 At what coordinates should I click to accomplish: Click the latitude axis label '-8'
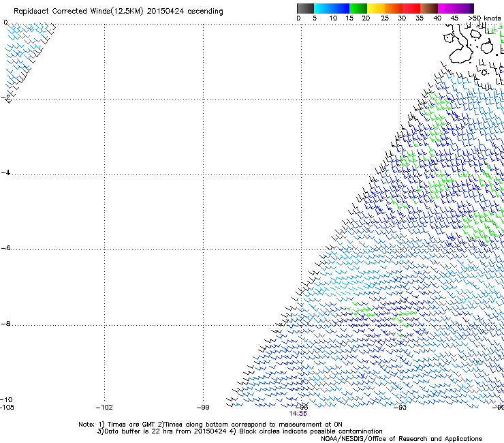click(x=5, y=323)
